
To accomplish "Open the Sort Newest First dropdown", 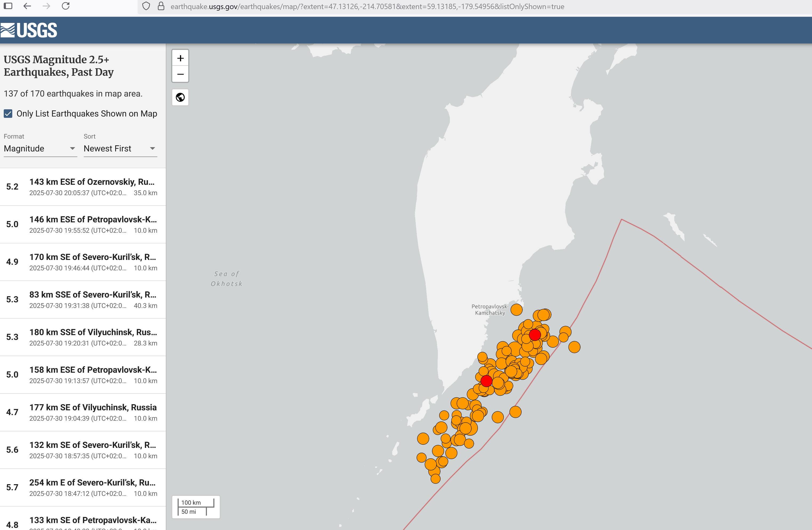I will click(120, 149).
